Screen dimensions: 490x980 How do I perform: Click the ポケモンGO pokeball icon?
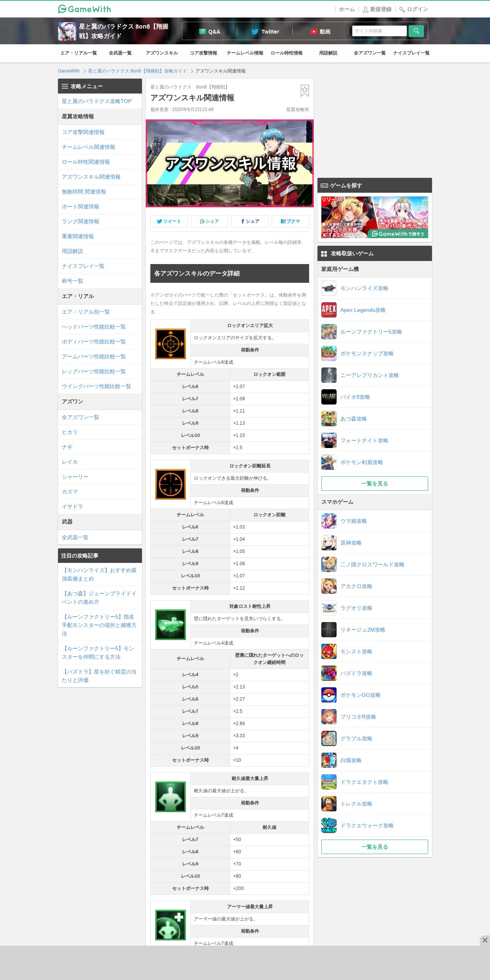pyautogui.click(x=329, y=695)
